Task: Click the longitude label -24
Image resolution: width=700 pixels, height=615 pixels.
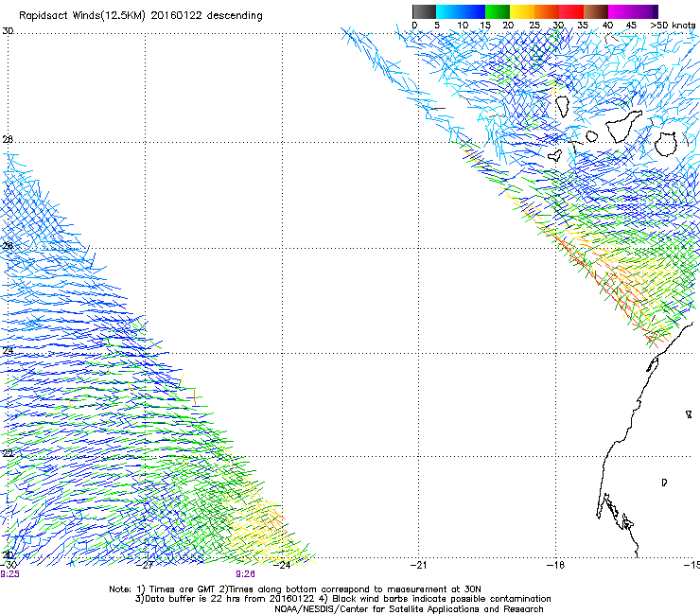Action: (282, 565)
